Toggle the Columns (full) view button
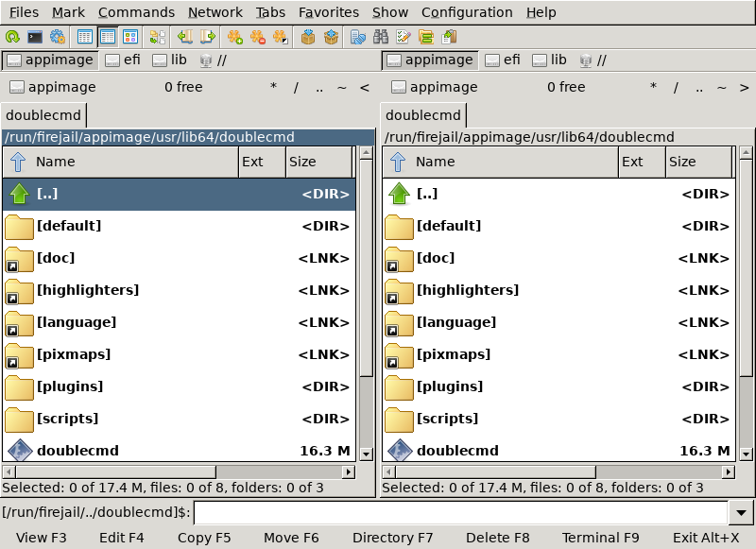Viewport: 756px width, 549px height. [x=107, y=37]
